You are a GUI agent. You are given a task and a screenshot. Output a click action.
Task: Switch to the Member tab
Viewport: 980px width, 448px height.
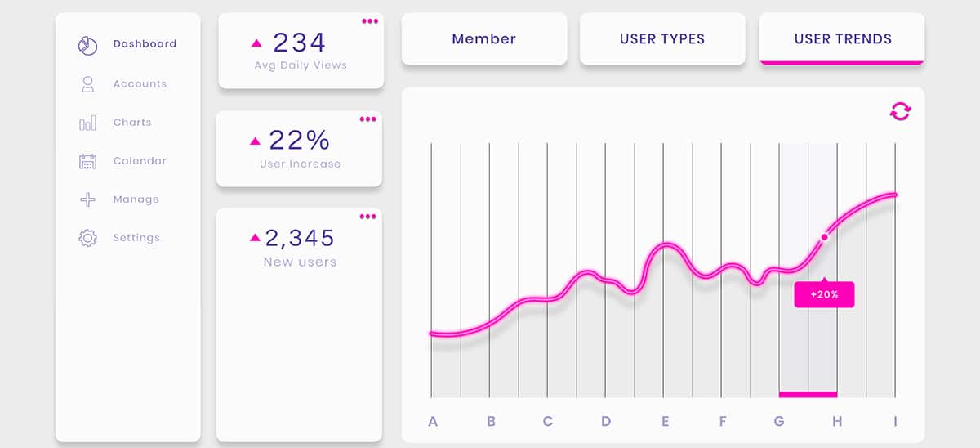pyautogui.click(x=484, y=39)
